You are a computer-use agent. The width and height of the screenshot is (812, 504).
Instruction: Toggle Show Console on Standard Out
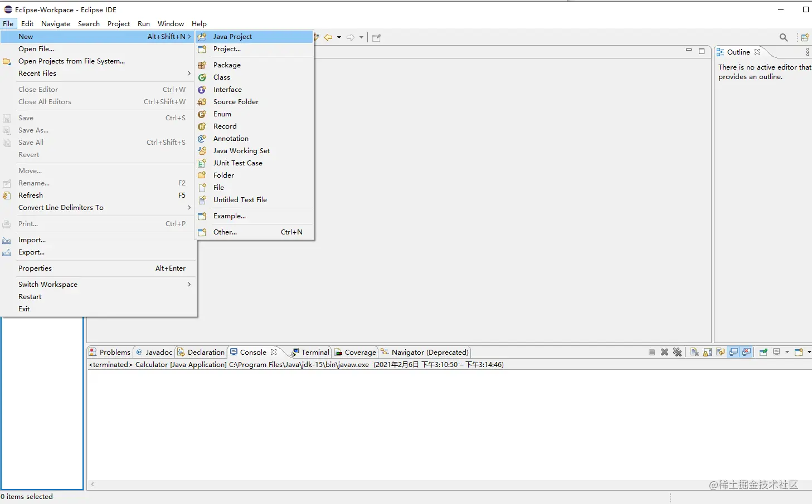(x=733, y=352)
